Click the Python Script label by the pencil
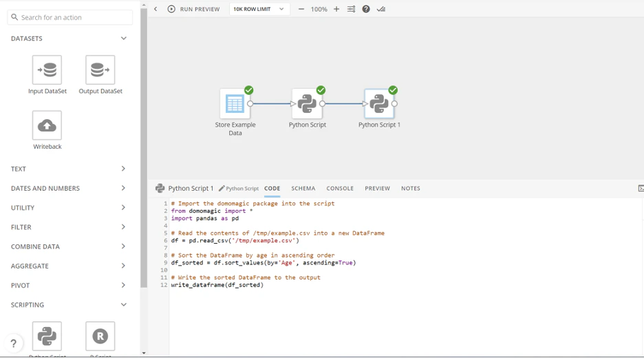Viewport: 644px width, 358px height. [242, 189]
